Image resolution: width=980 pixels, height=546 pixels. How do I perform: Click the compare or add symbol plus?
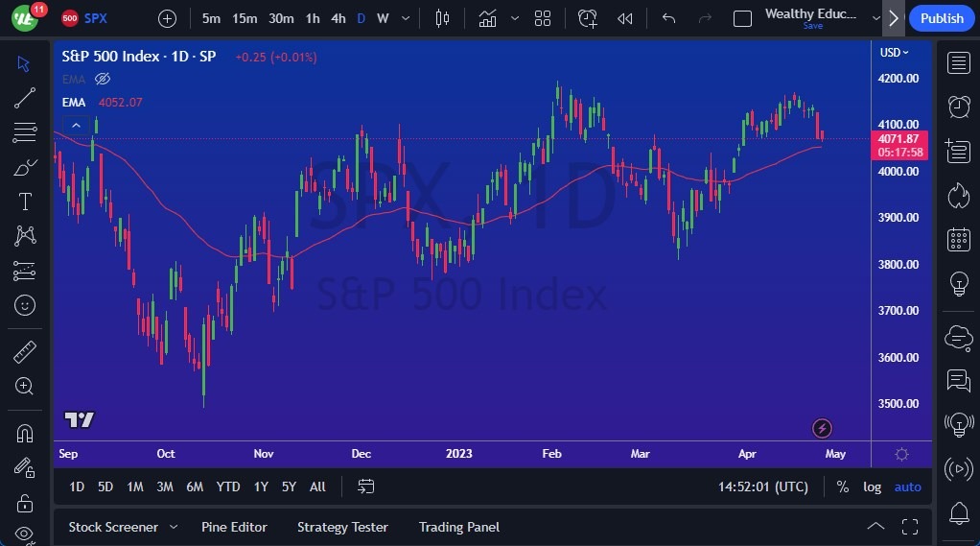coord(167,19)
